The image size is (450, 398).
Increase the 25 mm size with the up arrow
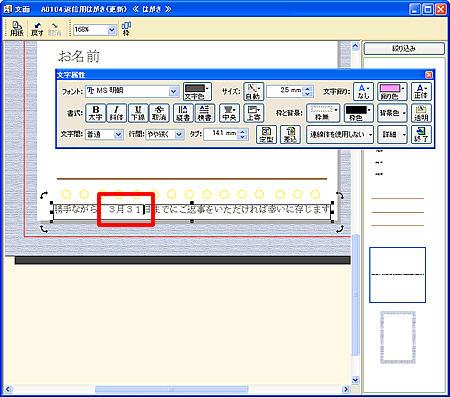(x=308, y=89)
